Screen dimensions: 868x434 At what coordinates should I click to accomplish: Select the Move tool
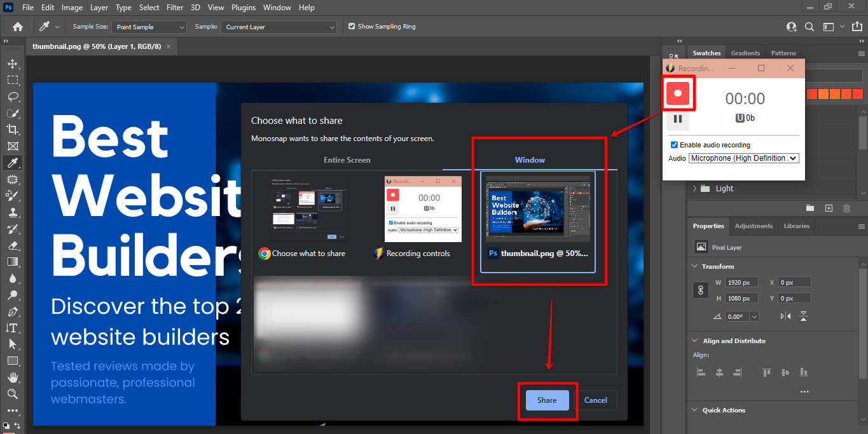13,64
